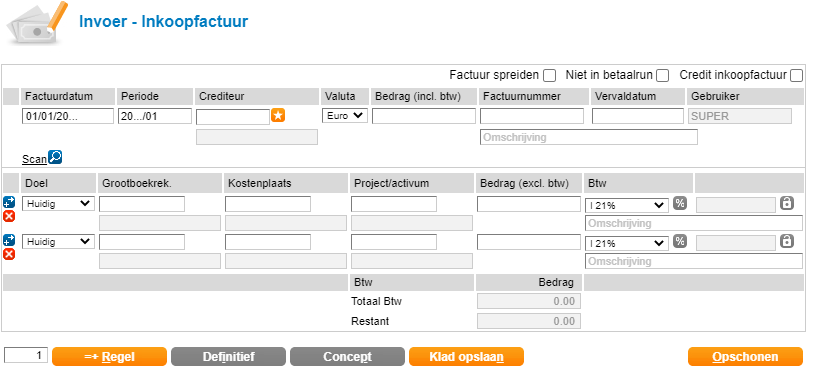Open the Scan magnifier icon
This screenshot has height=378, width=813.
(x=55, y=157)
